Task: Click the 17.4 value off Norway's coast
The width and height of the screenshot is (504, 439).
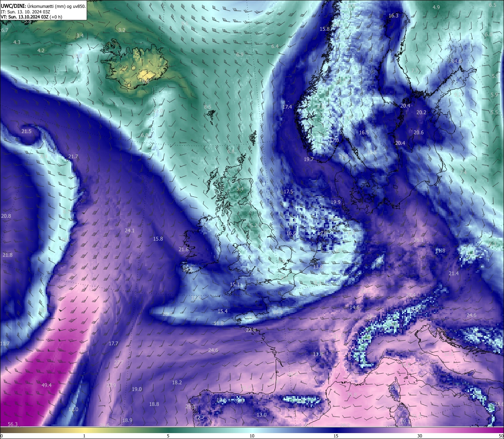Action: coord(287,107)
